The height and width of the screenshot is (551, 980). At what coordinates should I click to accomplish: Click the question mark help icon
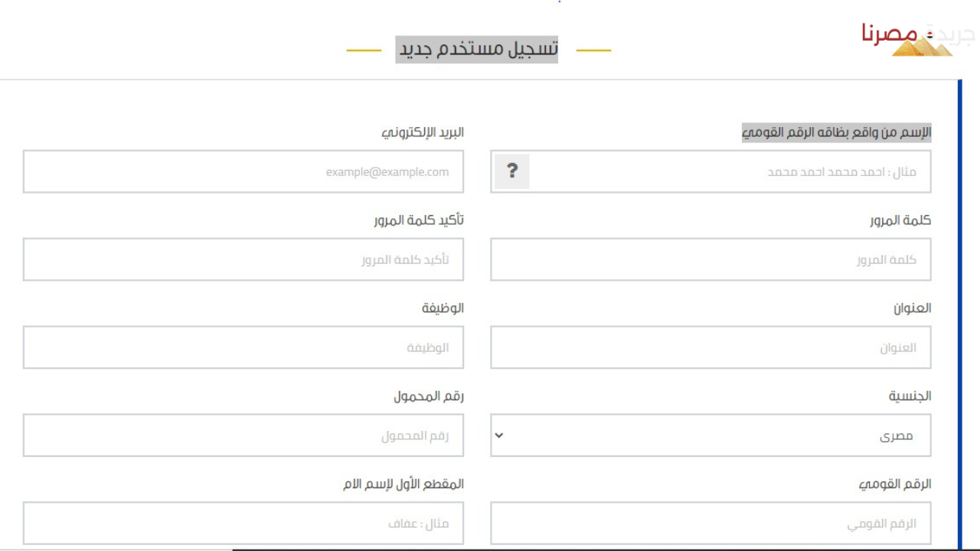512,171
